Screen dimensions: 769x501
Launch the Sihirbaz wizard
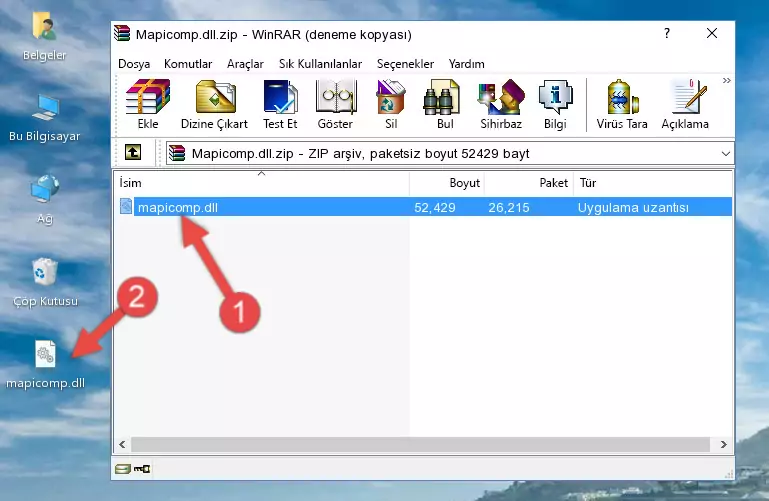click(x=501, y=104)
